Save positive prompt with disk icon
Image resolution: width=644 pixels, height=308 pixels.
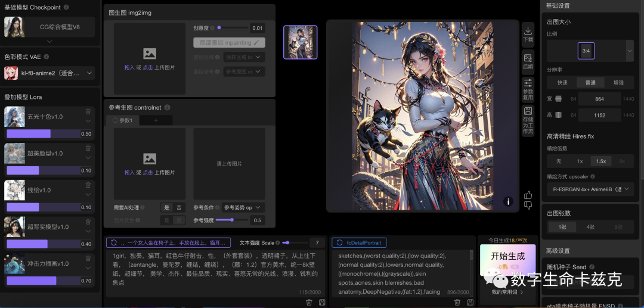(322, 302)
